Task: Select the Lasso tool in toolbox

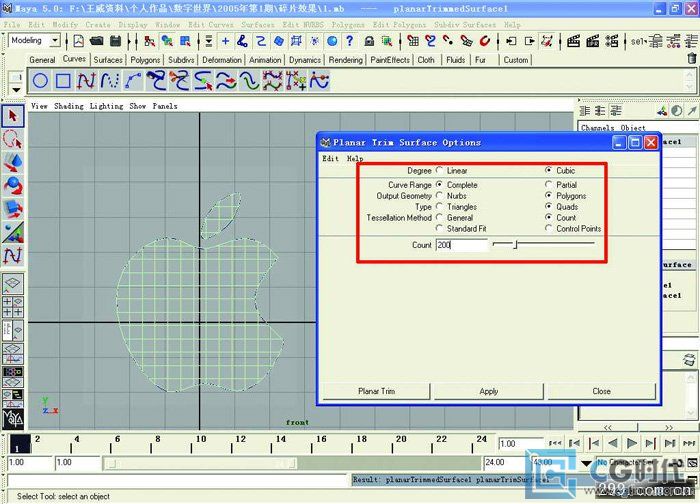Action: (x=12, y=139)
